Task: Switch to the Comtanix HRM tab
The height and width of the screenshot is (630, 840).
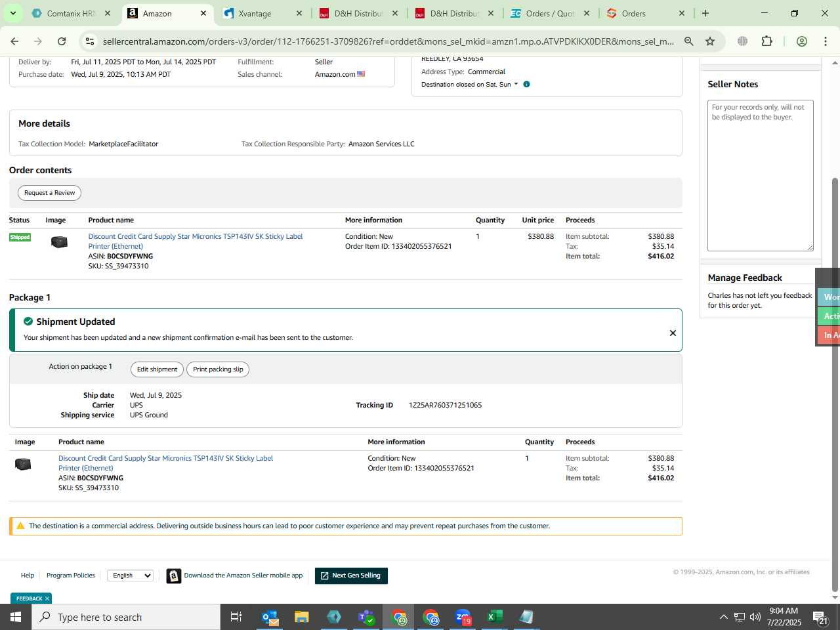Action: pos(71,13)
